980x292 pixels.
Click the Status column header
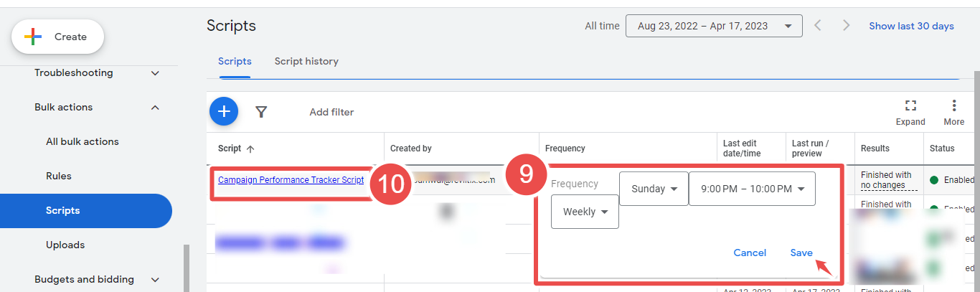tap(942, 149)
